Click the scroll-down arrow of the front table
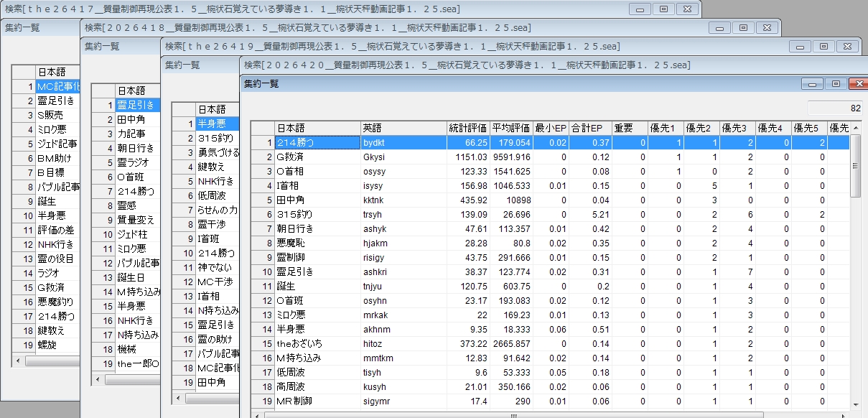 (854, 406)
